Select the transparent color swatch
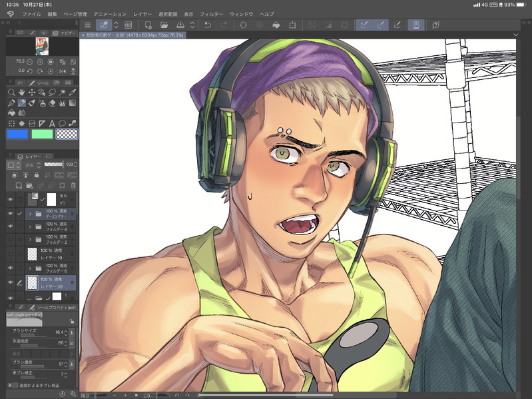This screenshot has height=399, width=532. (x=67, y=135)
